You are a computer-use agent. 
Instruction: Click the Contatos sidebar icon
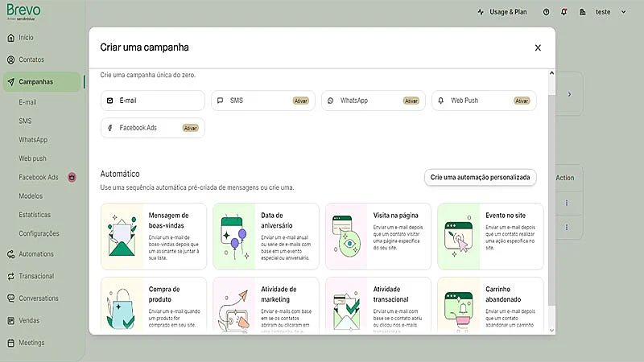click(10, 60)
